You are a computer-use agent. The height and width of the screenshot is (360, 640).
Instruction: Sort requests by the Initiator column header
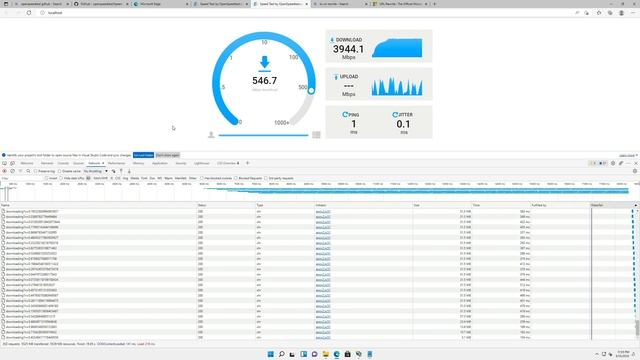[x=363, y=205]
